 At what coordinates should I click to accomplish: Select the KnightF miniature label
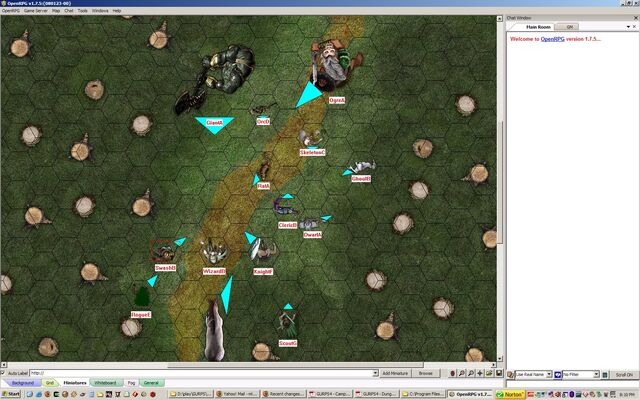(x=263, y=271)
